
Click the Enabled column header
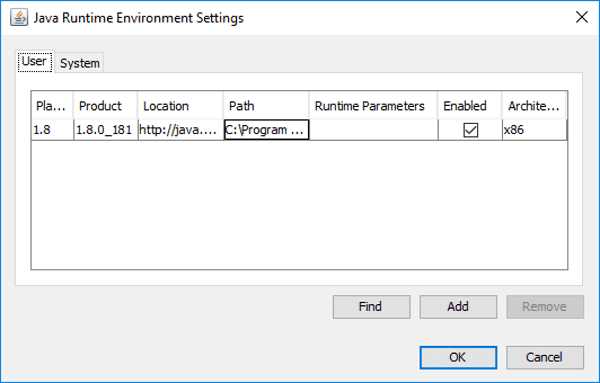point(470,106)
